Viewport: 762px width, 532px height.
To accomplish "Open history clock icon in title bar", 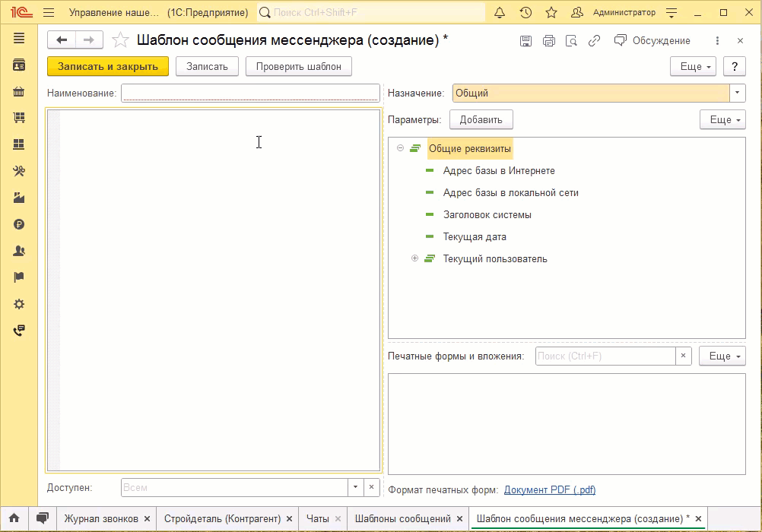I will point(525,13).
